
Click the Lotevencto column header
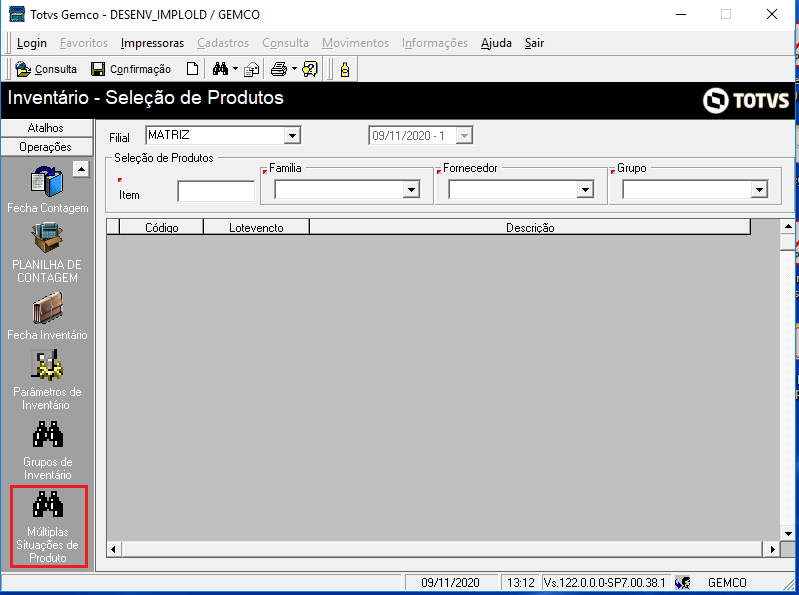click(256, 227)
